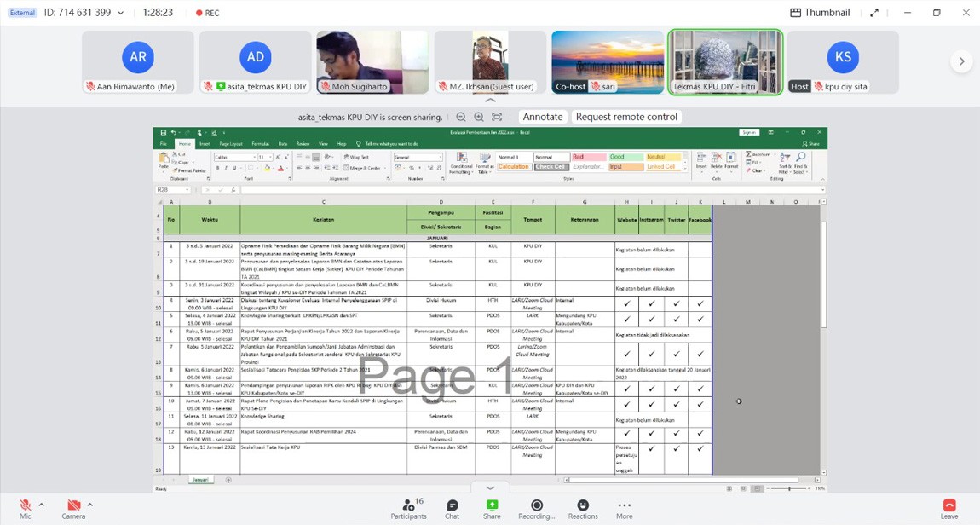The height and width of the screenshot is (525, 980).
Task: Open the Chat panel
Action: [x=452, y=509]
